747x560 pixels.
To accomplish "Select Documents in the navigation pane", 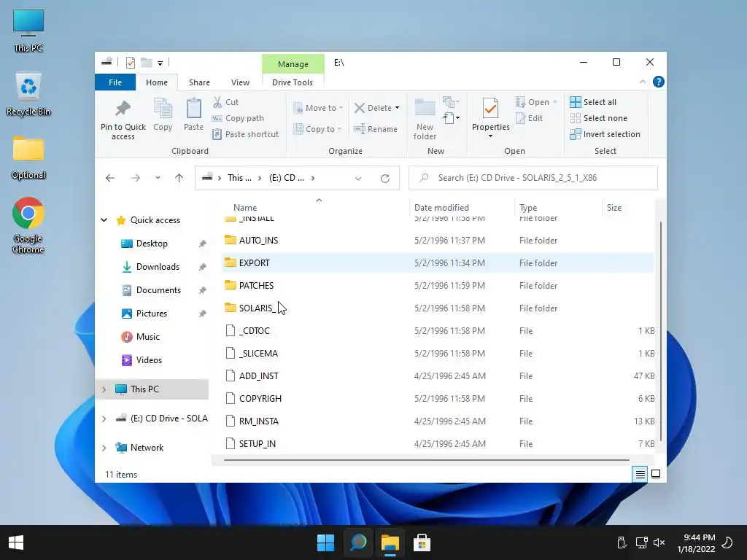I will pos(158,290).
